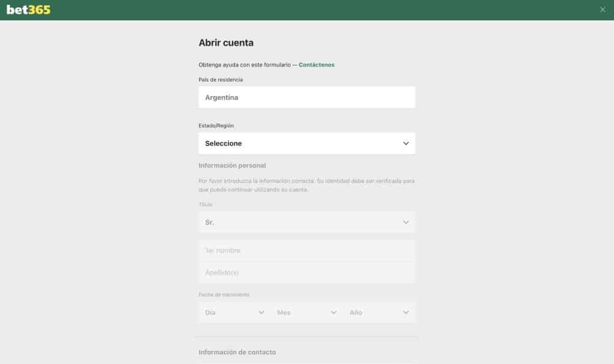Image resolution: width=614 pixels, height=364 pixels.
Task: Click the chevron arrow beside Seleccione
Action: pyautogui.click(x=406, y=143)
